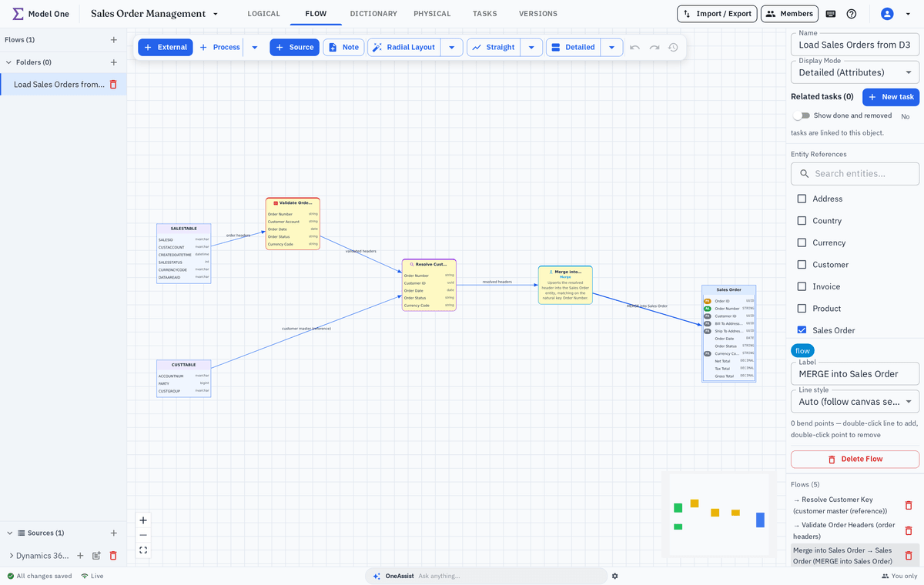Click the New task button
This screenshot has width=924, height=585.
click(891, 97)
